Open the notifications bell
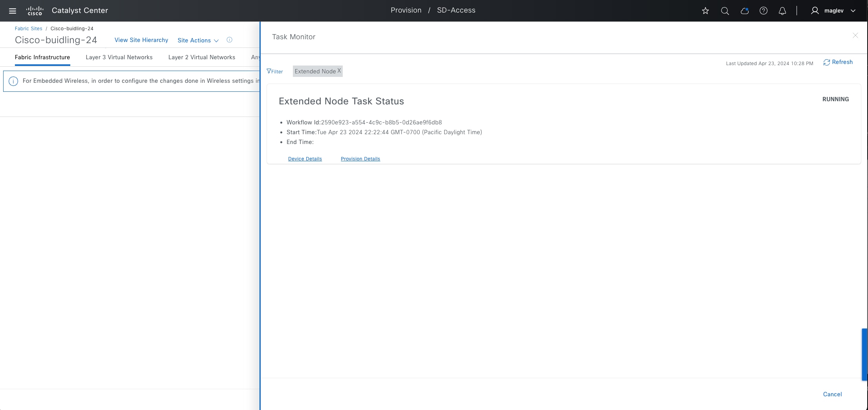 point(782,11)
